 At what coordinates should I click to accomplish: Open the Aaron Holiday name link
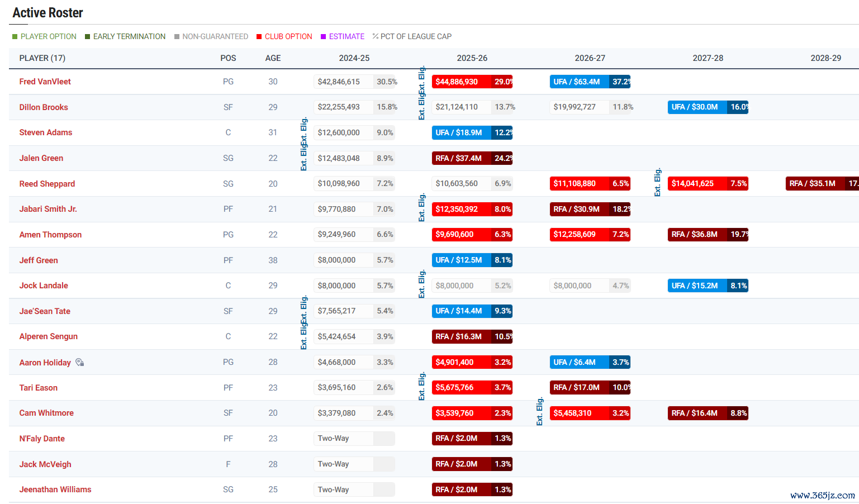pyautogui.click(x=45, y=363)
